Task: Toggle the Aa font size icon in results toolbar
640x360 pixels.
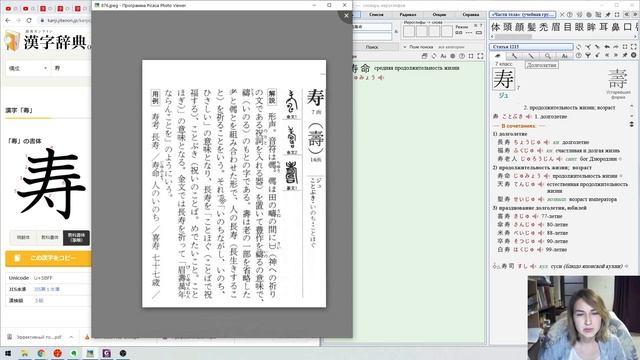Action: 443,56
